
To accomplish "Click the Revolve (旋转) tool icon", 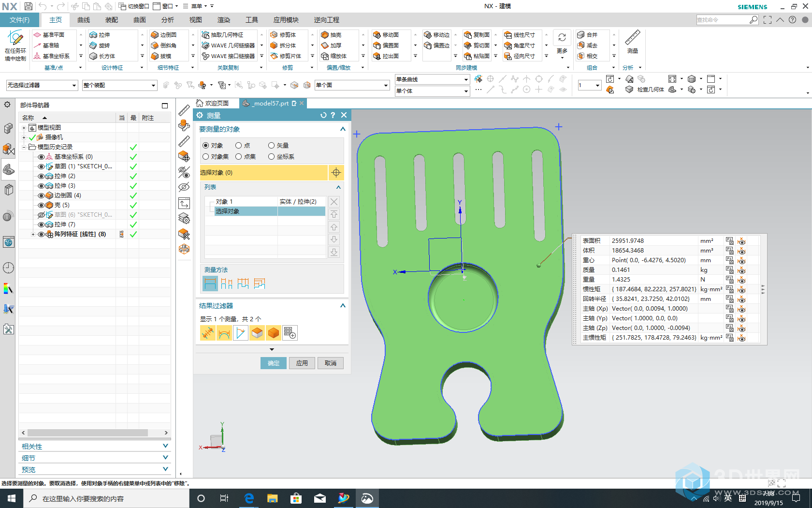I will 93,45.
